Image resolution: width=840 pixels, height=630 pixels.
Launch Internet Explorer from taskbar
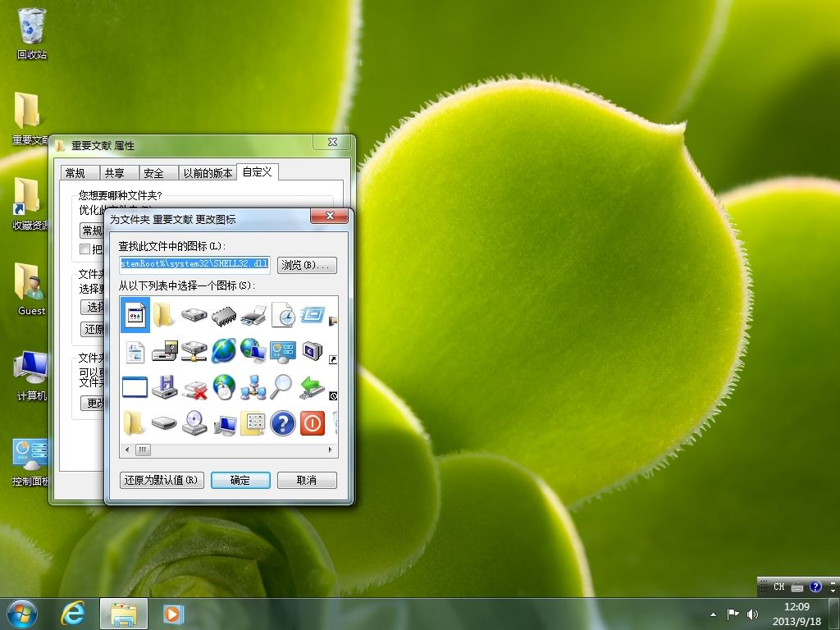coord(73,614)
